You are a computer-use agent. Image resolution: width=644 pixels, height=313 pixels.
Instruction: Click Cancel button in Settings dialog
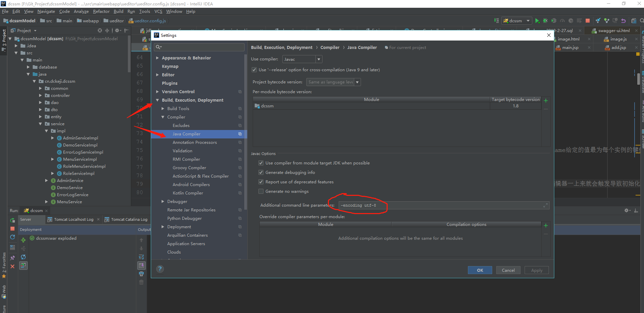coord(508,270)
